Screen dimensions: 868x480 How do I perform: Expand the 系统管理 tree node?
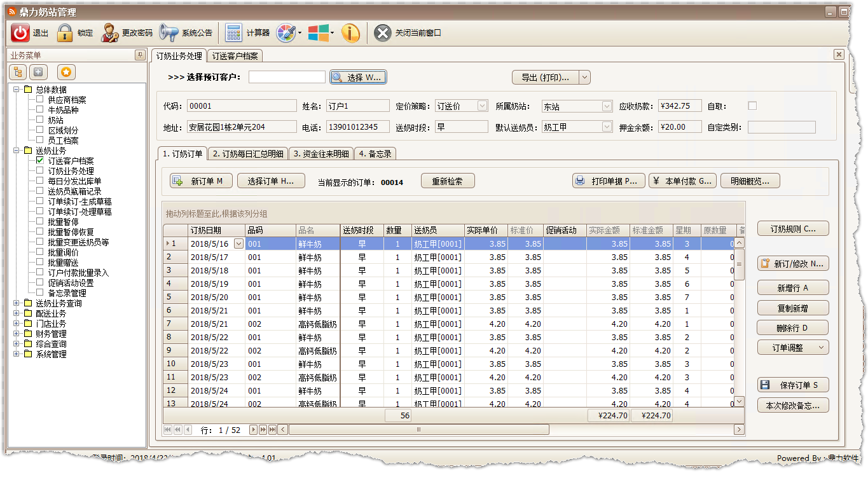(x=16, y=354)
